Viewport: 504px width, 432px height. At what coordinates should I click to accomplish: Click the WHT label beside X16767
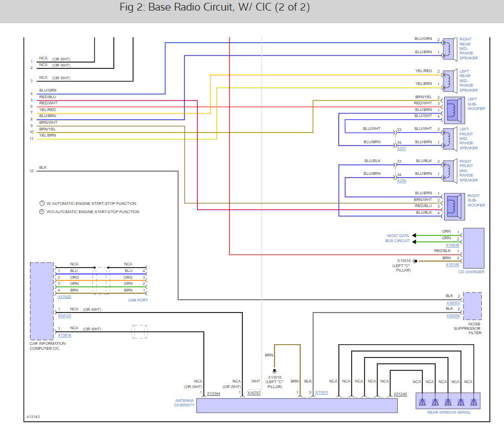coord(256,381)
